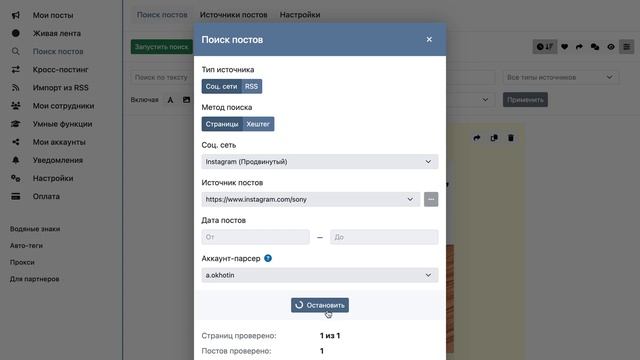Sort by shares arrow icon in toolbar
This screenshot has width=640, height=360.
[x=579, y=47]
